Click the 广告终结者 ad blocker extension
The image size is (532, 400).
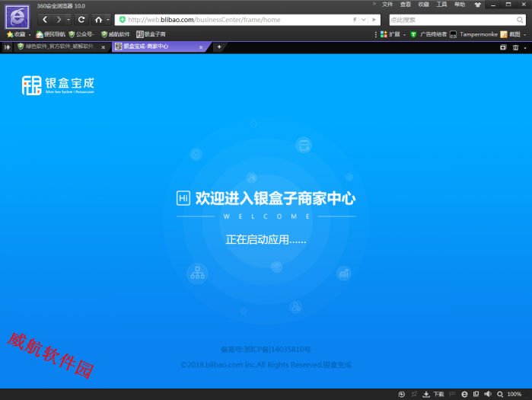pos(428,34)
